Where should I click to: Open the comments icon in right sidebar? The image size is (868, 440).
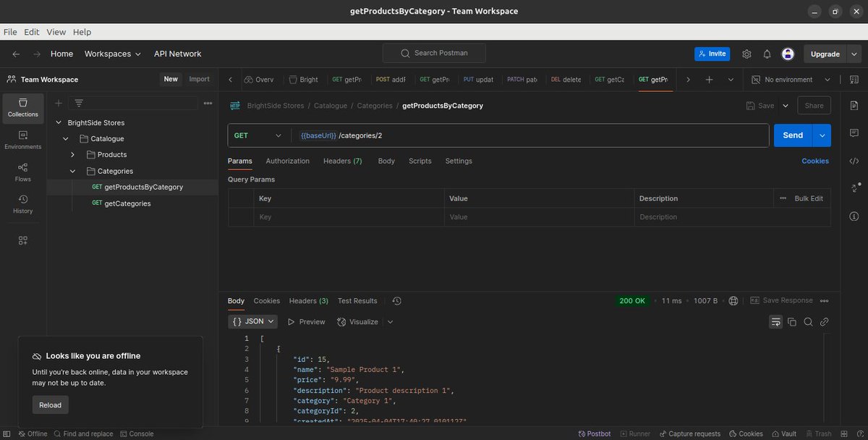pos(854,133)
